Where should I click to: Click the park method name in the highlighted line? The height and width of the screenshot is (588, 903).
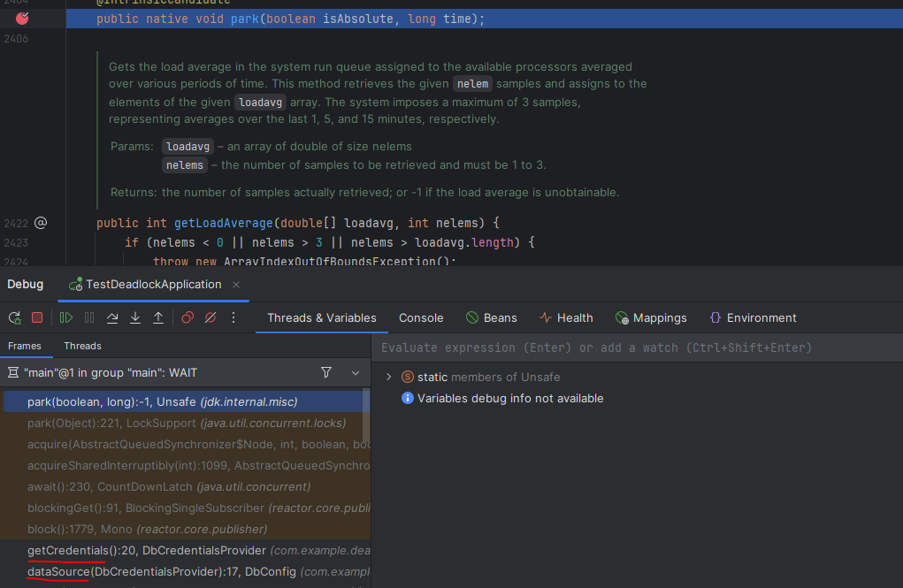tap(245, 19)
